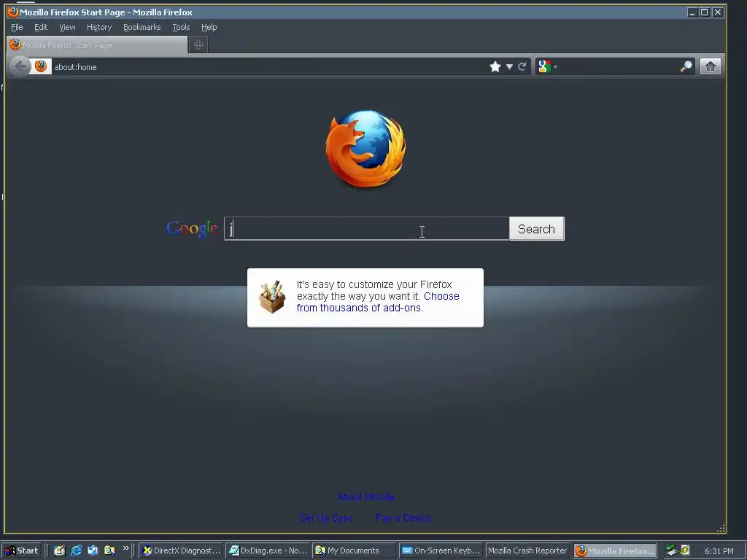Screen dimensions: 747x560
Task: Click the add-ons toolbox icon
Action: click(272, 297)
